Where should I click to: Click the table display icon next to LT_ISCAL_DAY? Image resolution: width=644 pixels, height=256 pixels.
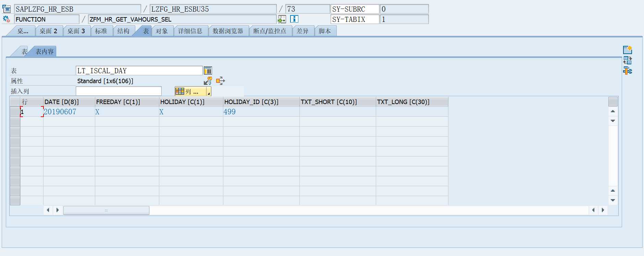click(208, 71)
